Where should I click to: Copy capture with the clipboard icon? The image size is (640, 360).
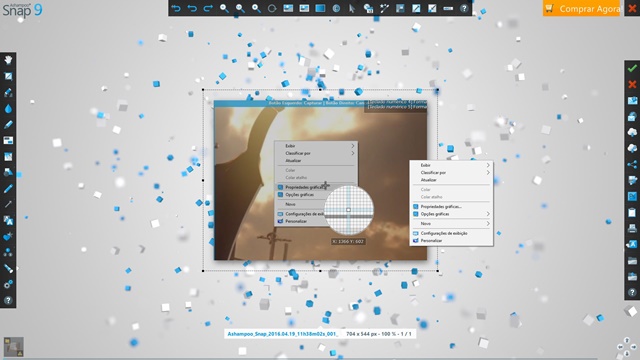(632, 212)
